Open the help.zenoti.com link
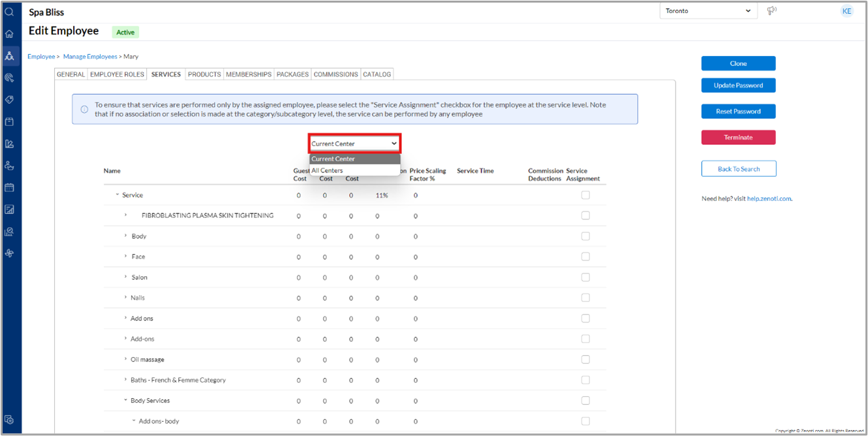 769,198
